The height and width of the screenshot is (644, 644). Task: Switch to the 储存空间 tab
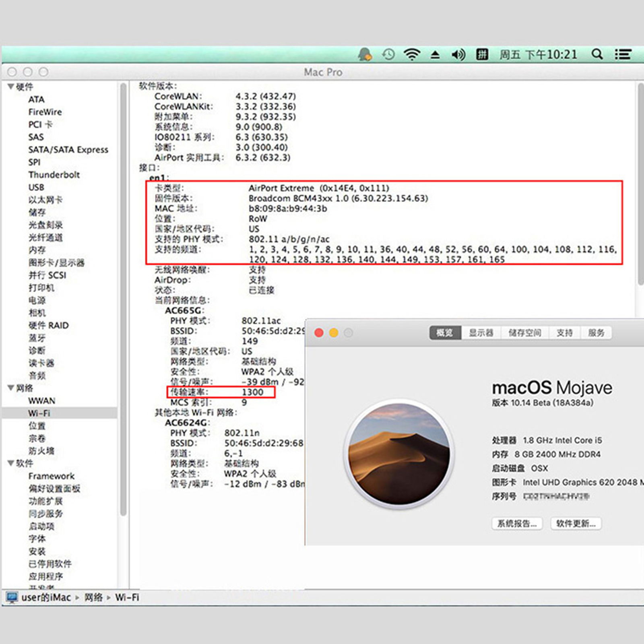(524, 333)
